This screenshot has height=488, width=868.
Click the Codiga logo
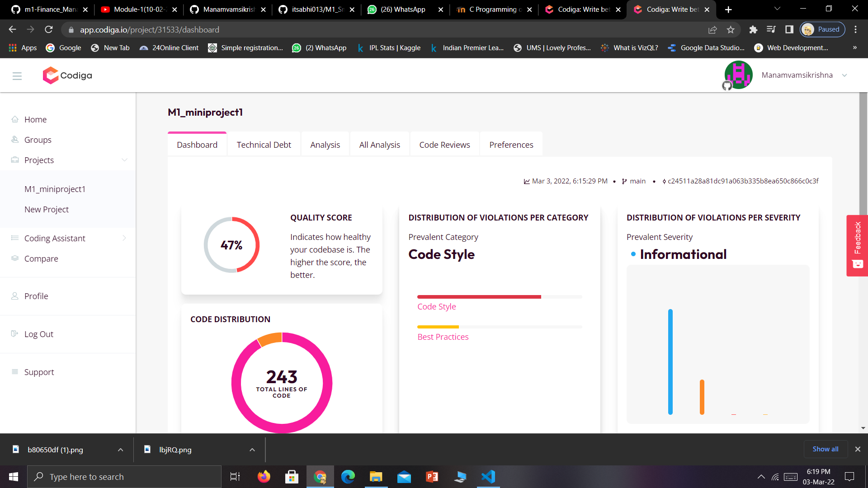click(x=67, y=75)
